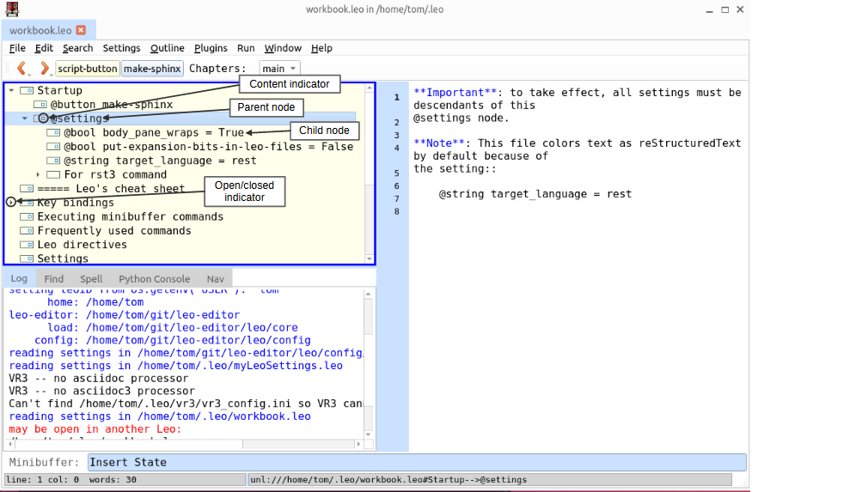Click the outline pane scroll-up arrow

click(370, 88)
